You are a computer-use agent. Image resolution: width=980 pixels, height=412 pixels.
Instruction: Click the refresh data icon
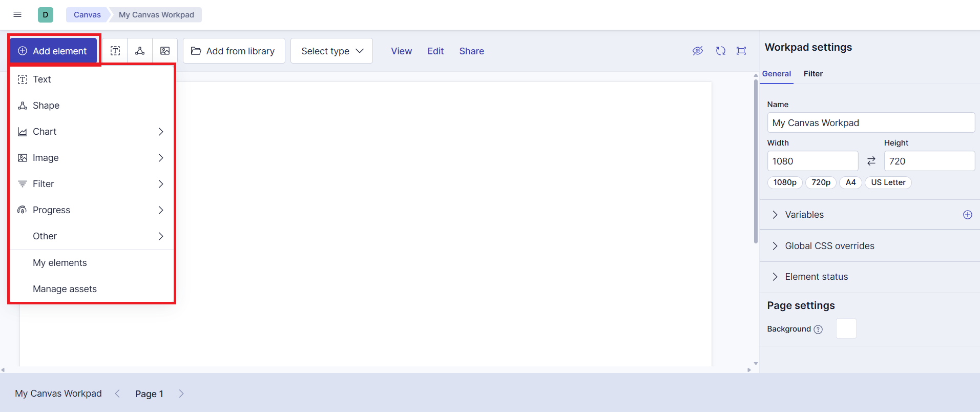click(721, 51)
